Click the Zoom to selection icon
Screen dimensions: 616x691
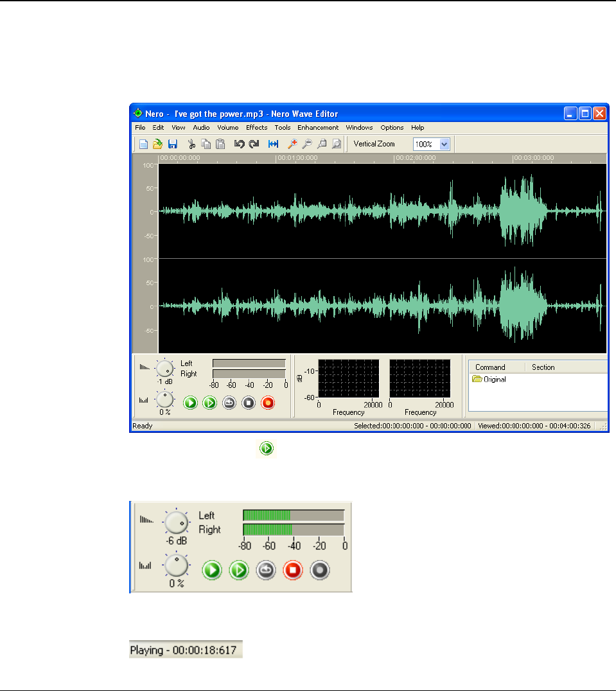[322, 144]
